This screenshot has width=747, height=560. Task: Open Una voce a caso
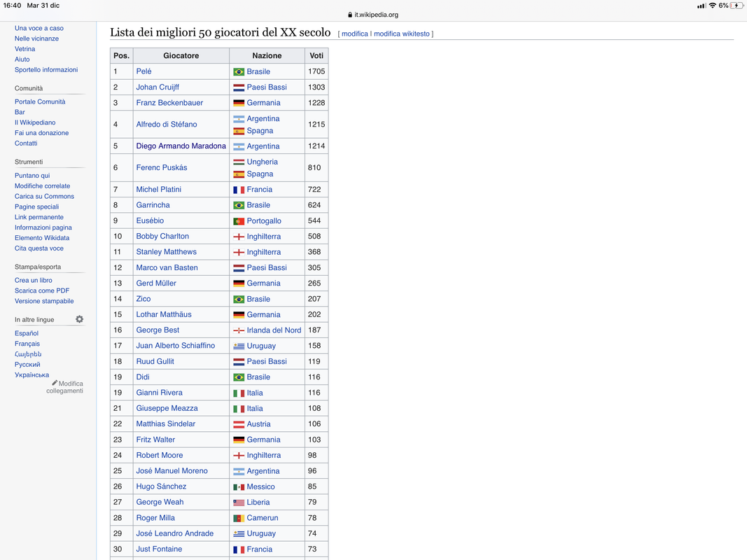tap(39, 28)
